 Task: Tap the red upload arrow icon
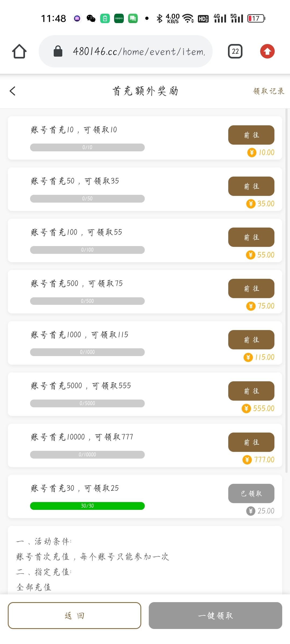pyautogui.click(x=267, y=51)
